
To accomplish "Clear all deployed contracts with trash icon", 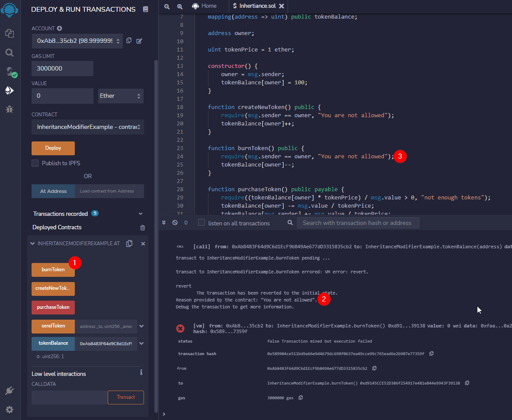I will pyautogui.click(x=143, y=228).
